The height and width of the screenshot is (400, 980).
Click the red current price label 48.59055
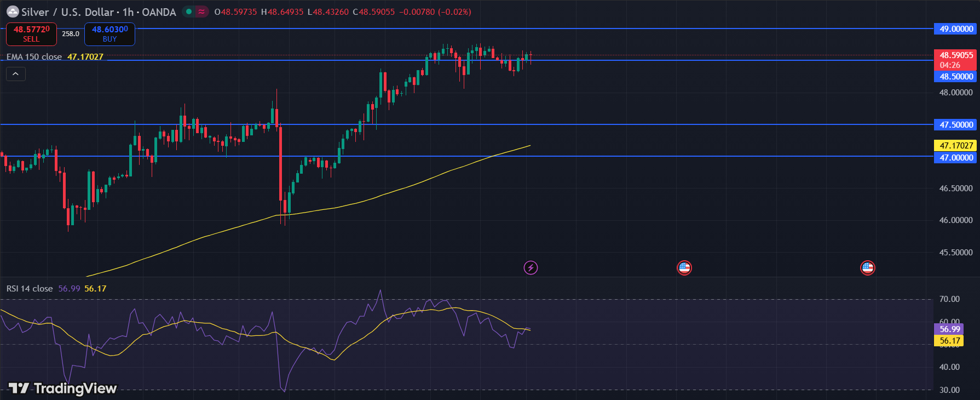[956, 55]
